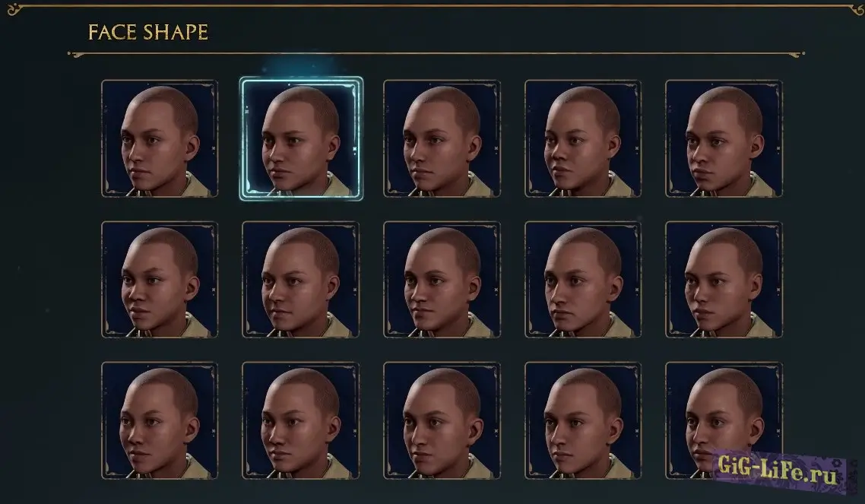This screenshot has width=865, height=504.
Task: Click the GiG-Life.ru watermark
Action: [x=778, y=469]
